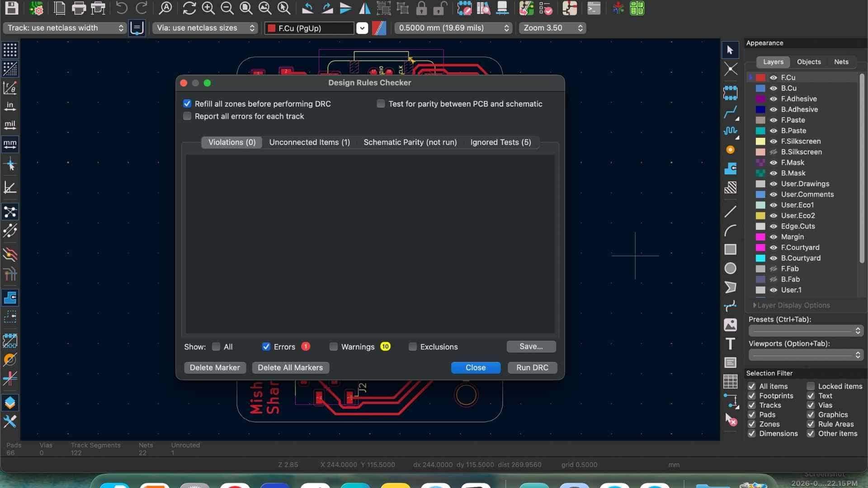Click the Save board icon
The height and width of the screenshot is (488, 868).
pos(11,8)
